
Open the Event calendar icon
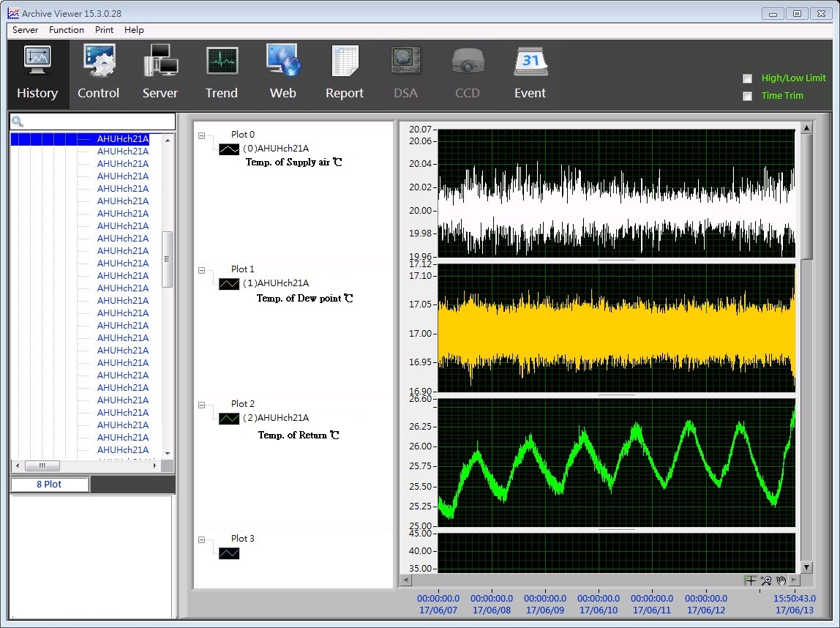pos(530,73)
